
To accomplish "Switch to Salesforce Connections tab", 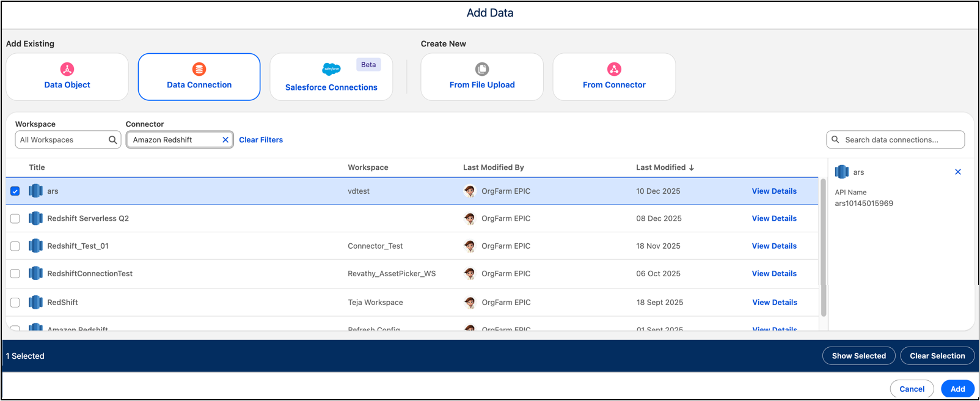I will 331,77.
